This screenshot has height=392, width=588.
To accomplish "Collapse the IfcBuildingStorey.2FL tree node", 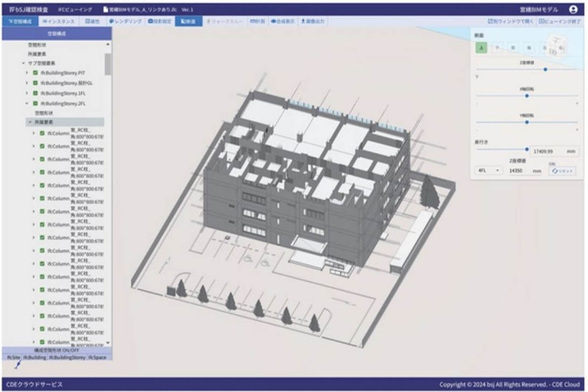I will pos(26,103).
